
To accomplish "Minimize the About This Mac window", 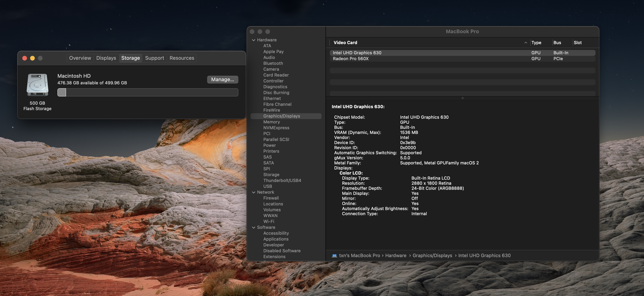I will click(x=32, y=58).
